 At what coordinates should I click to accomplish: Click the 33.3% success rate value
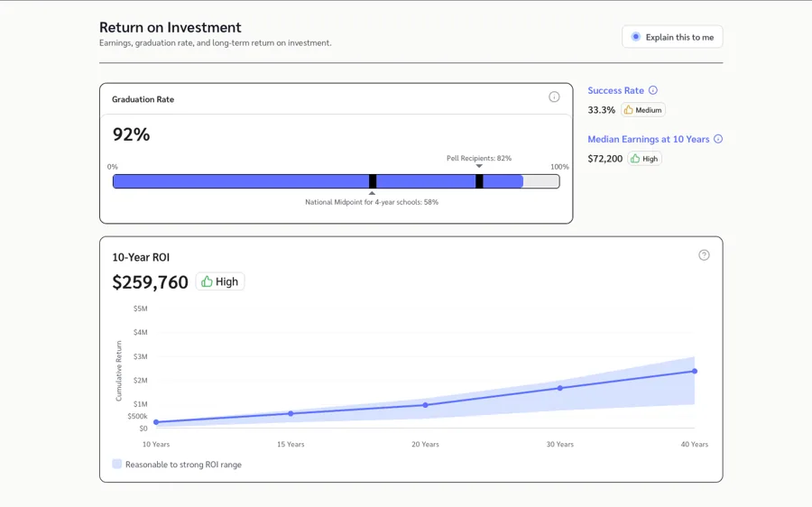point(601,110)
